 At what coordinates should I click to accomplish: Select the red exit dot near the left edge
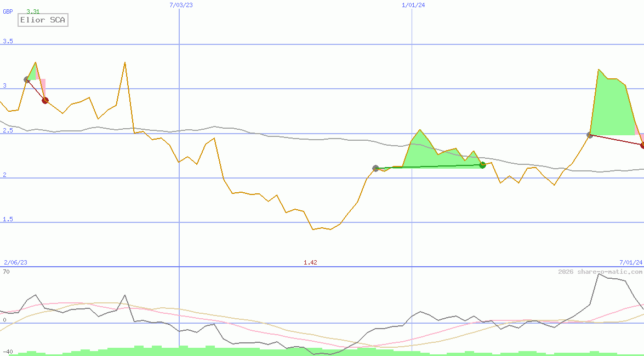pos(45,100)
